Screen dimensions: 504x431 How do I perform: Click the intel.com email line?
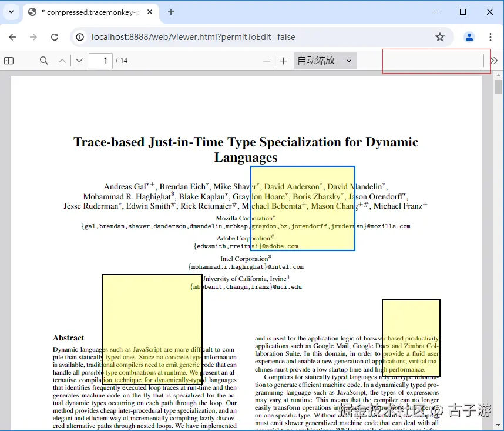(246, 267)
